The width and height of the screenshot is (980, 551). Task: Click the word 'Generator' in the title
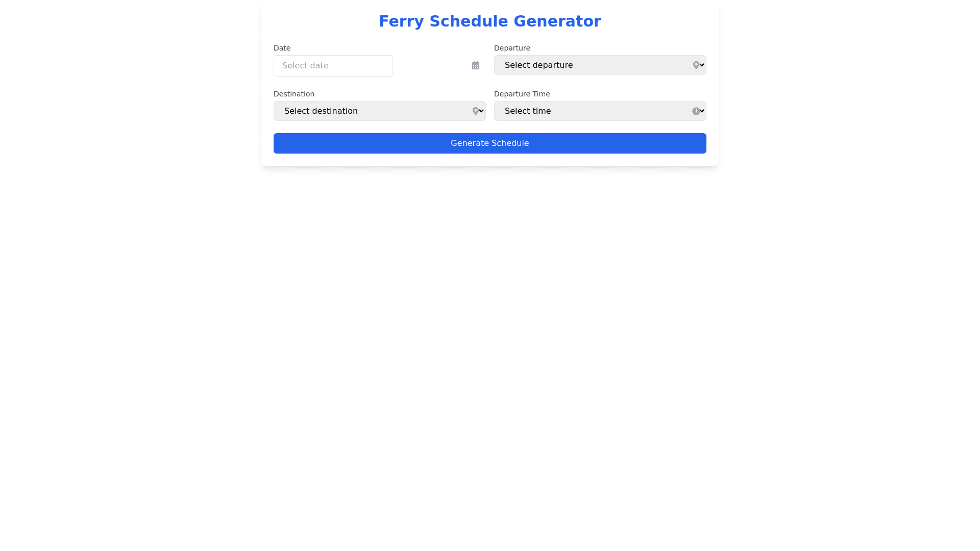[557, 21]
